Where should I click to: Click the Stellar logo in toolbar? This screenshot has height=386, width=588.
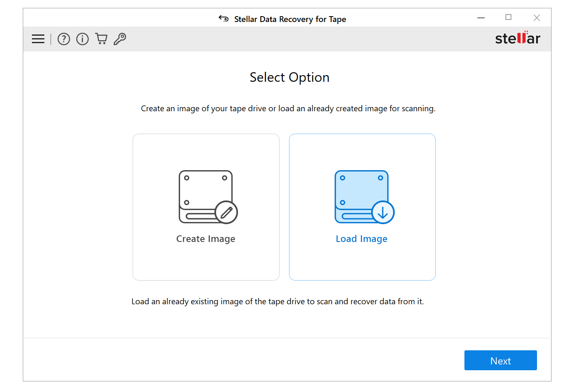click(518, 38)
